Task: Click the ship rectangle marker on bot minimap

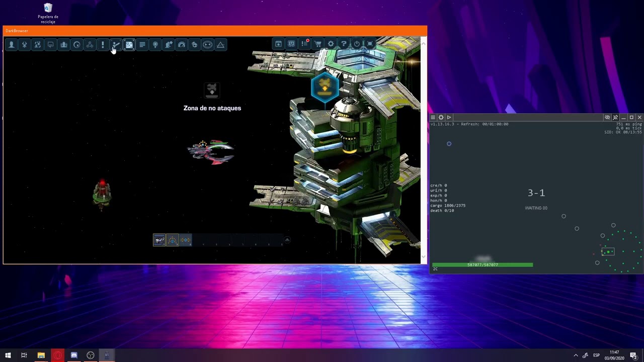Action: pos(608,251)
